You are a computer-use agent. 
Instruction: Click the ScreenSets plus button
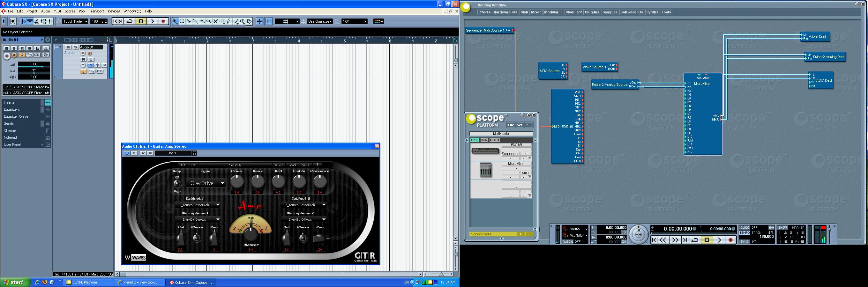tap(520, 234)
